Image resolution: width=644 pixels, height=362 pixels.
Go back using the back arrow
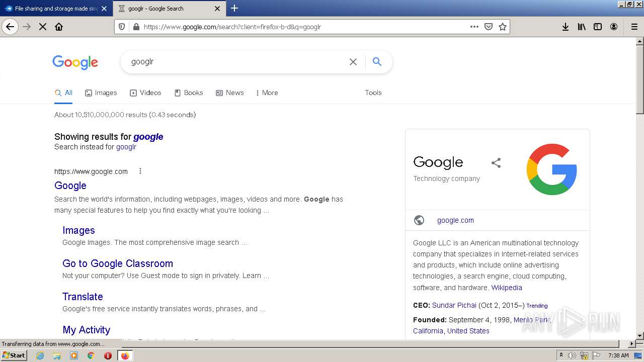[10, 27]
